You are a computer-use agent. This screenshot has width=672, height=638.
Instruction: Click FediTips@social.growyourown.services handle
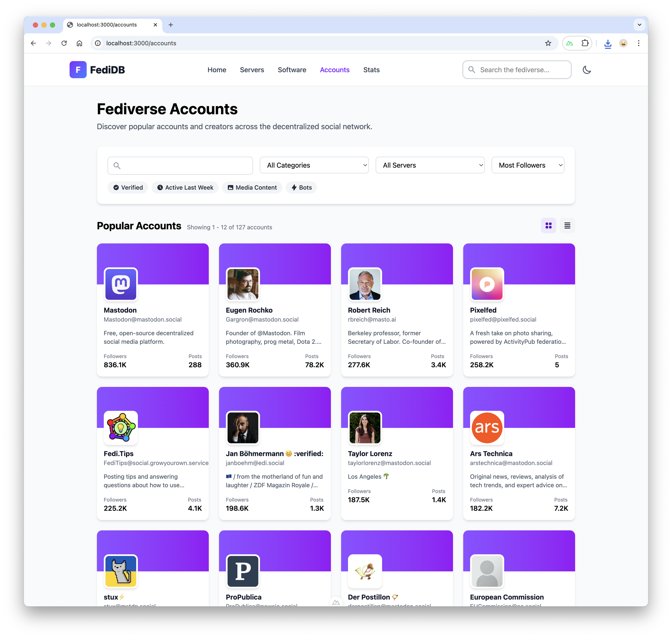coord(156,463)
